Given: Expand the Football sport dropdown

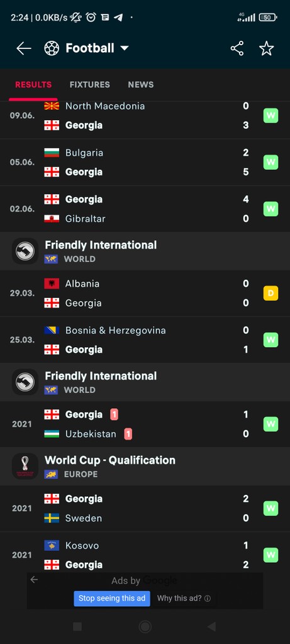Looking at the screenshot, I should [125, 48].
